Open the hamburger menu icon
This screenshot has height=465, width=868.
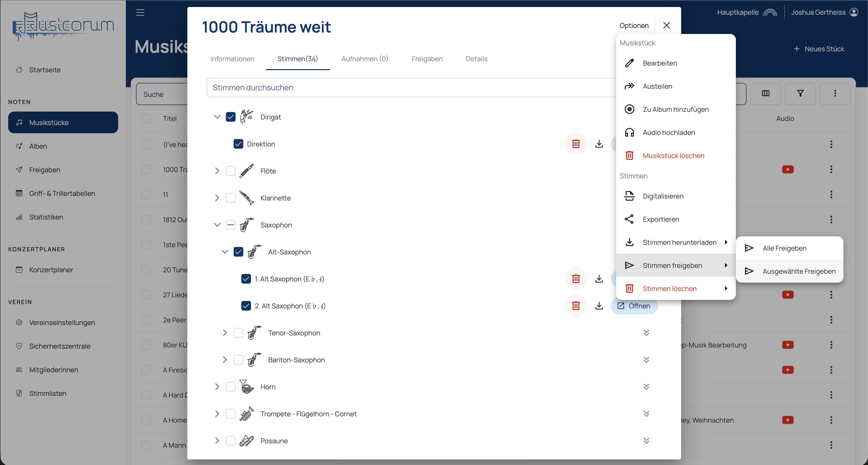point(140,13)
